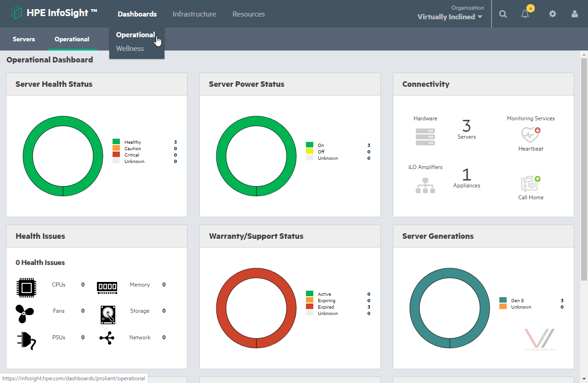Open the Dashboards menu
The width and height of the screenshot is (588, 383).
137,14
